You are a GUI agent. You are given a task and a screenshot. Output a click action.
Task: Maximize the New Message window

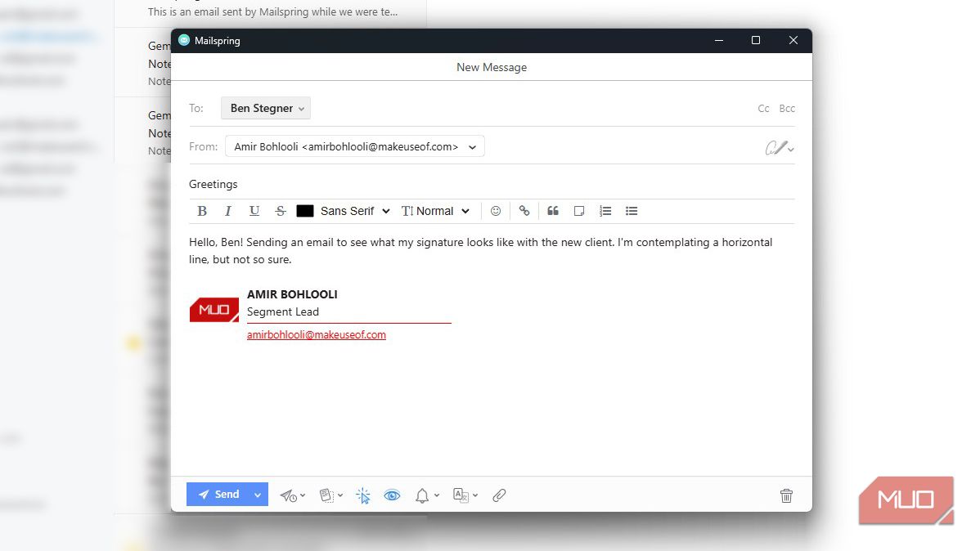coord(756,40)
